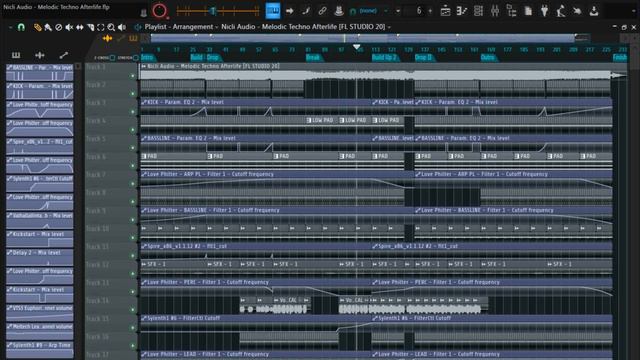Click the multilink to controllers chain icon
Image resolution: width=640 pixels, height=360 pixels.
pos(322,11)
